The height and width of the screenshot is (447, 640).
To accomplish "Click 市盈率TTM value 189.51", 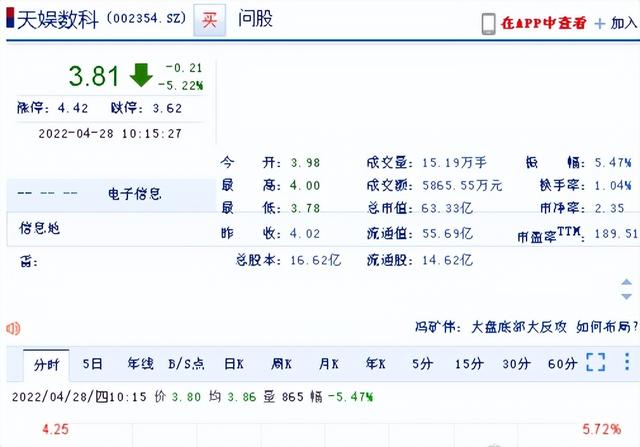I will [x=616, y=234].
